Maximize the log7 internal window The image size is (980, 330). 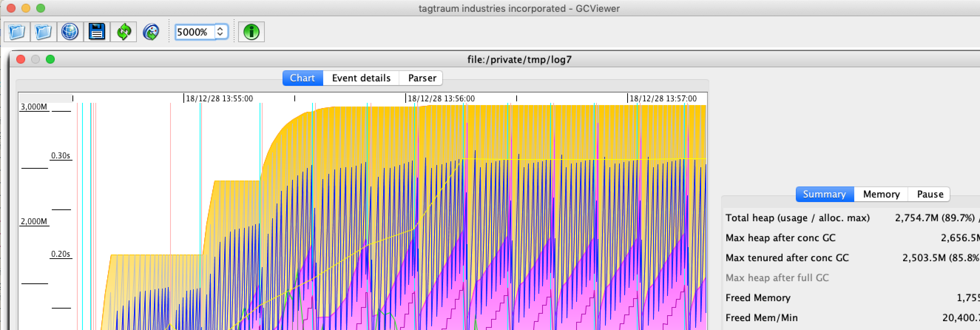[x=50, y=59]
